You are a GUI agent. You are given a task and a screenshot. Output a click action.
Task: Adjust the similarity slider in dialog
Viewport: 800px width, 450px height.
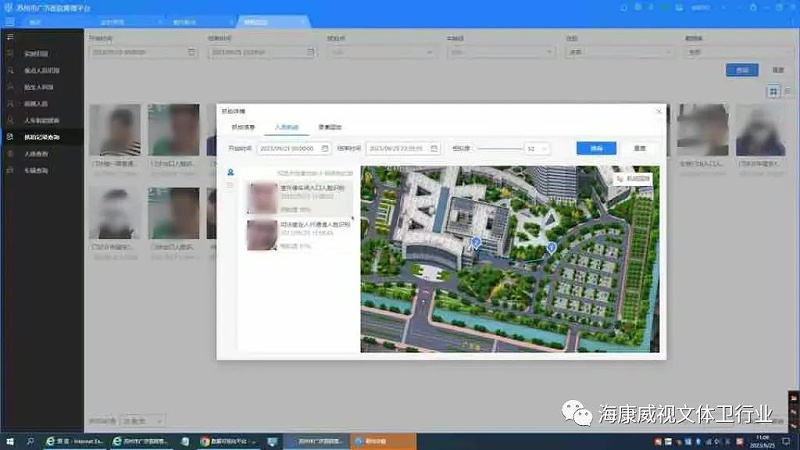click(500, 148)
